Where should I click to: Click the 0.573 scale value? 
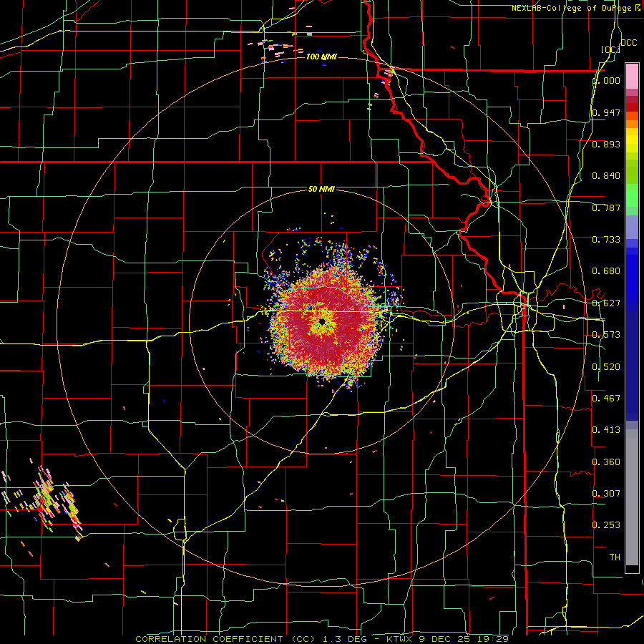pyautogui.click(x=606, y=335)
